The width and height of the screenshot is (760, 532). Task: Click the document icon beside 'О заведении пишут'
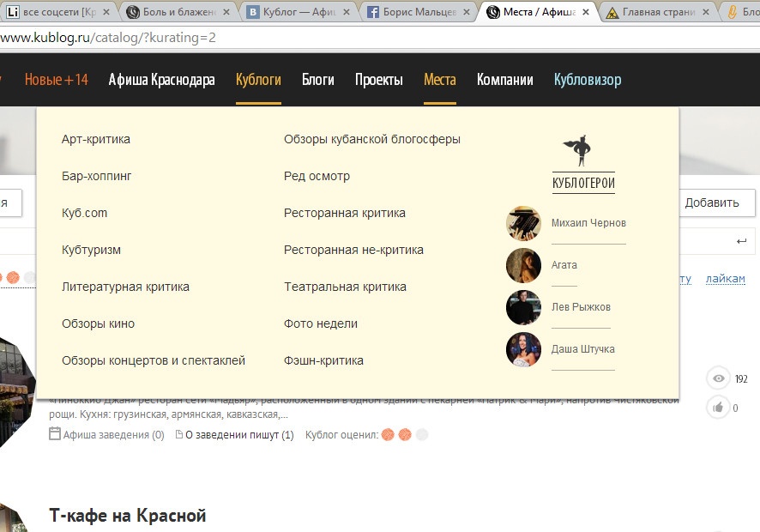(x=179, y=434)
